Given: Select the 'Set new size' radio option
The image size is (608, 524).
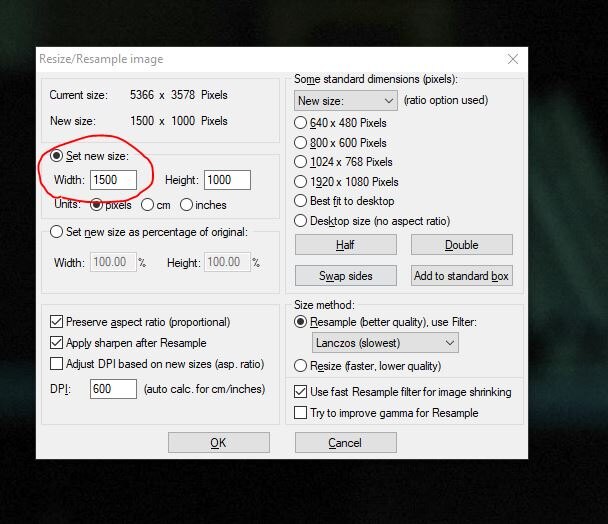Looking at the screenshot, I should [57, 158].
